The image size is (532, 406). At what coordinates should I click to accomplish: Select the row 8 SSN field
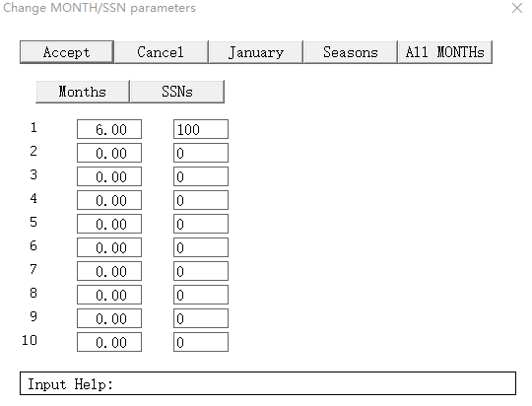(201, 295)
